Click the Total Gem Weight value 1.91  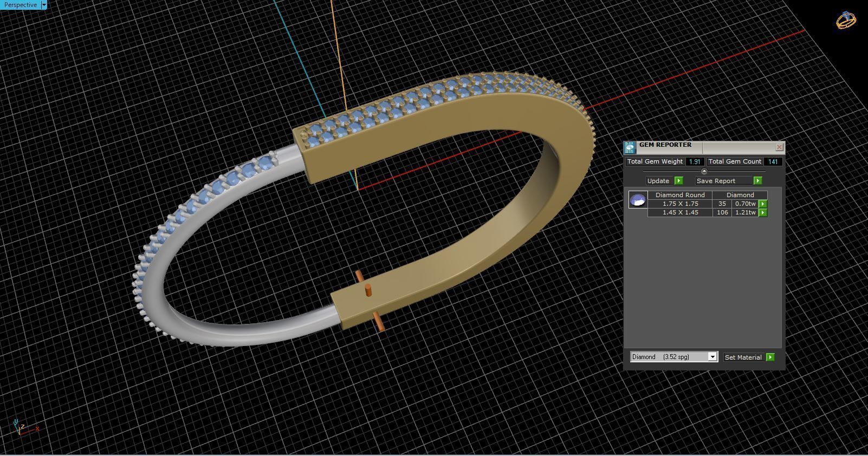click(695, 161)
